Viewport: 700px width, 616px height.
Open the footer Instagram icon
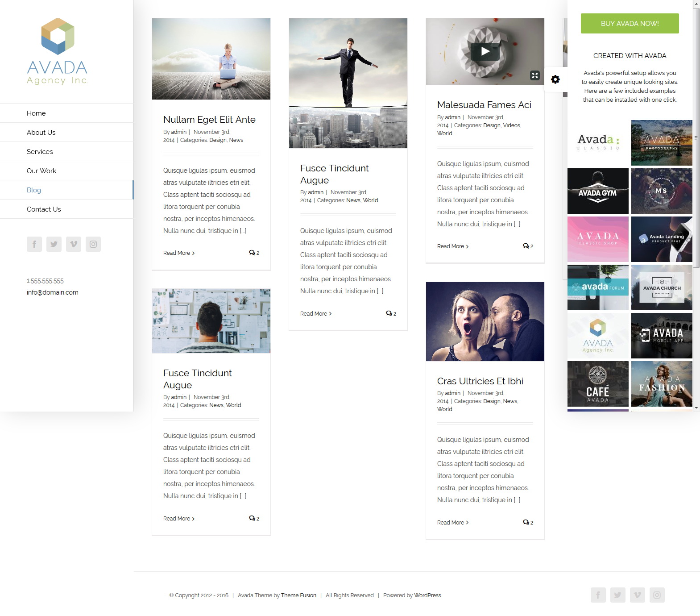[657, 595]
